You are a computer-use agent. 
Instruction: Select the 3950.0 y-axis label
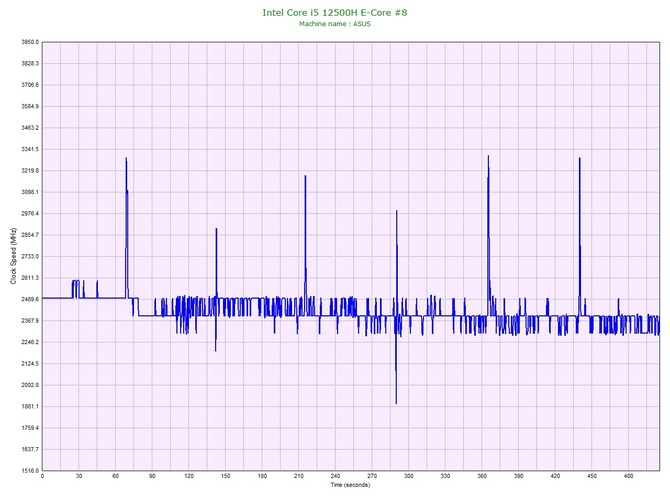tap(30, 42)
